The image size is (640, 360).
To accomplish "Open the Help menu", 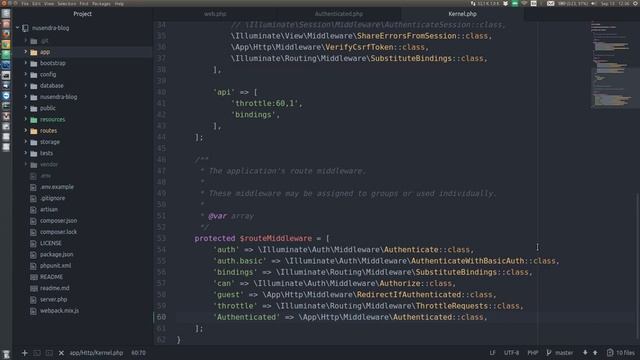I will [119, 3].
